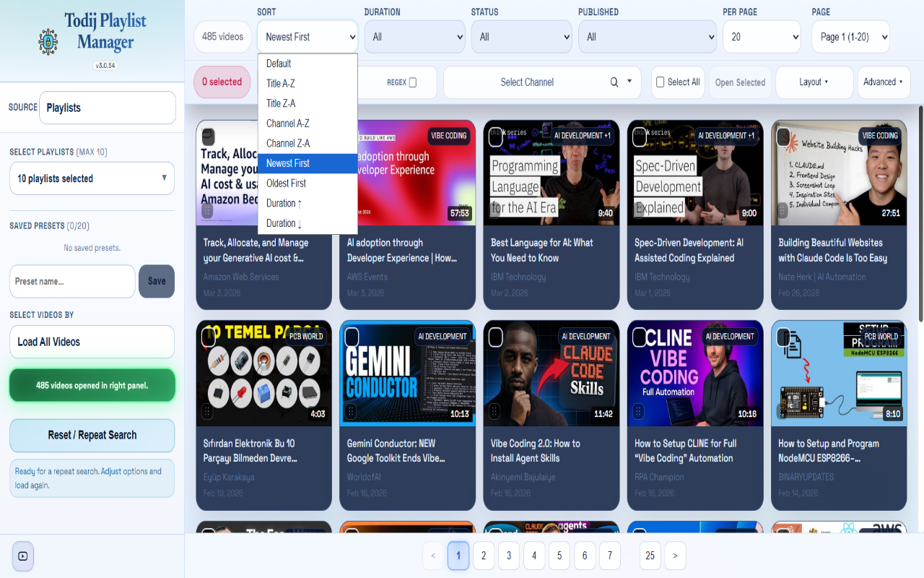Collapse the Sort dropdown showing Newest First
The image size is (924, 578).
308,37
